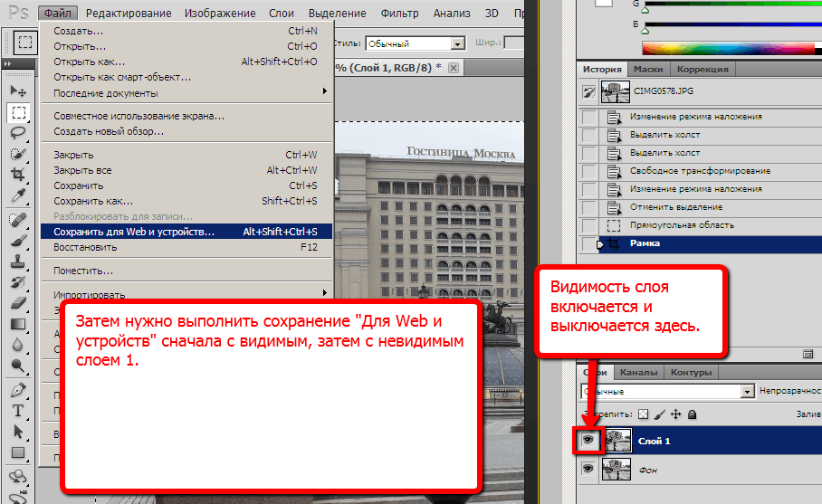Adjust the B color slider handle

(x=645, y=31)
